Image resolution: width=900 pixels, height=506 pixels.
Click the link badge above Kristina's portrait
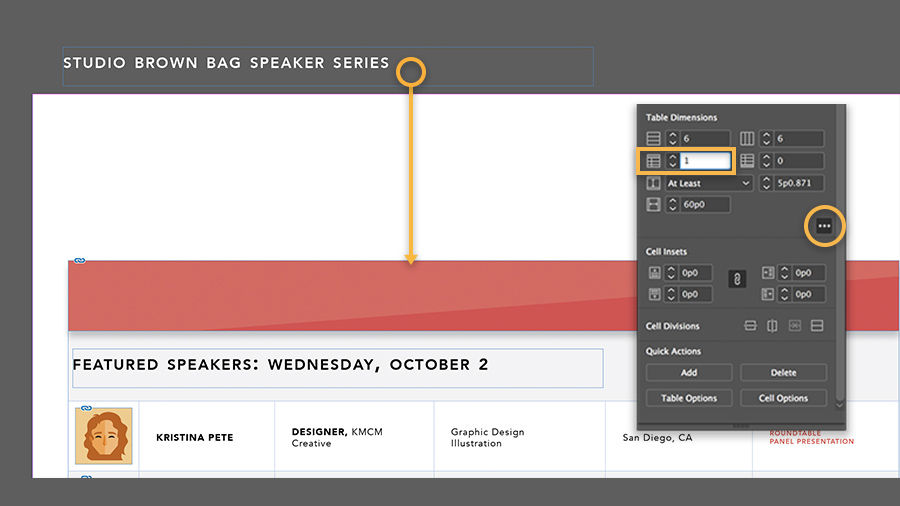click(x=86, y=408)
